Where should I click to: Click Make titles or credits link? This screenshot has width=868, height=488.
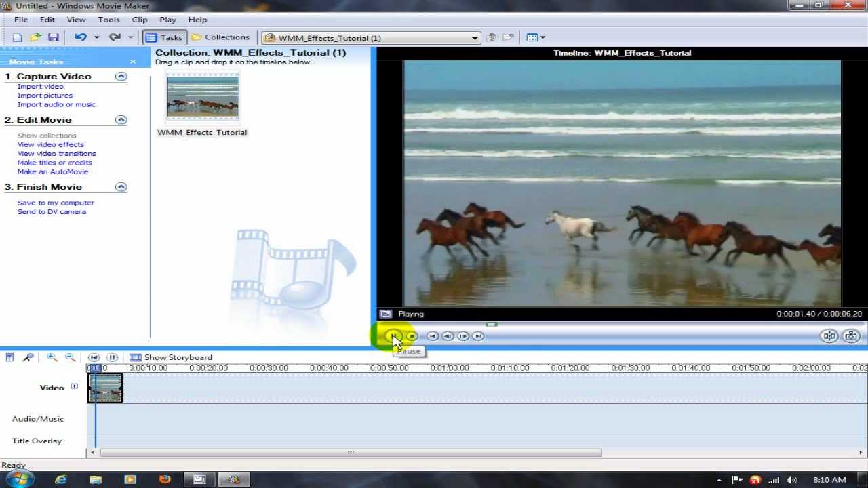tap(55, 163)
